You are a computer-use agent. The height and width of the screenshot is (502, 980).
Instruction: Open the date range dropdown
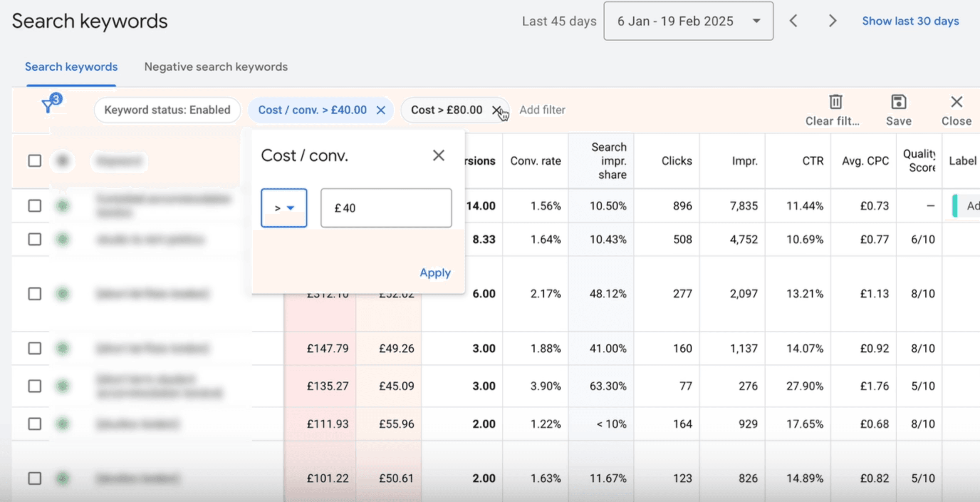(688, 21)
